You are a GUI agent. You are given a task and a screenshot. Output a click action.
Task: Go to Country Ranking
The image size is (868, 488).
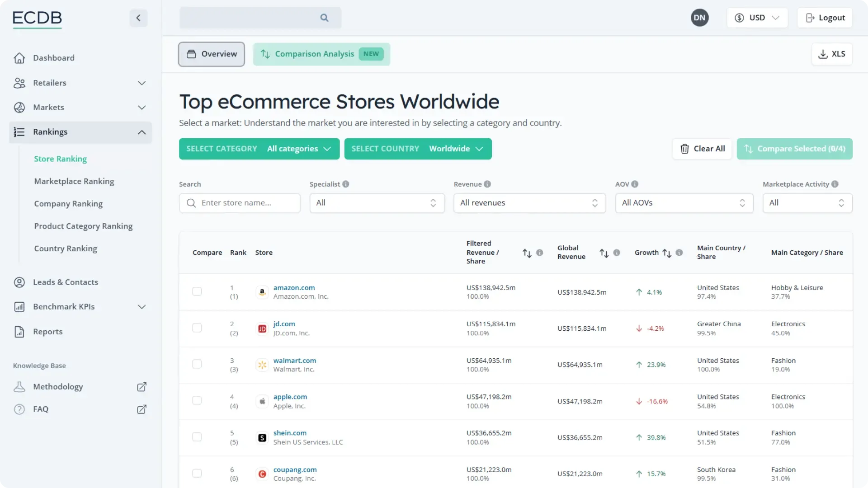click(x=66, y=249)
